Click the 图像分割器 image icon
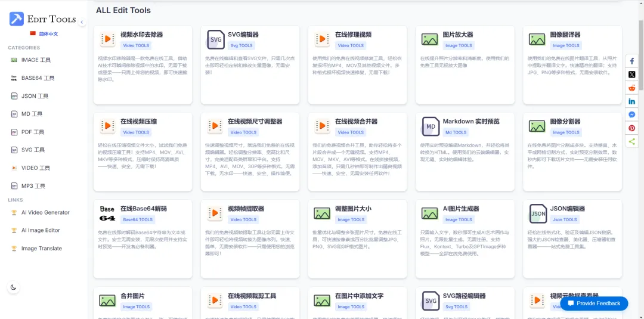 point(537,126)
